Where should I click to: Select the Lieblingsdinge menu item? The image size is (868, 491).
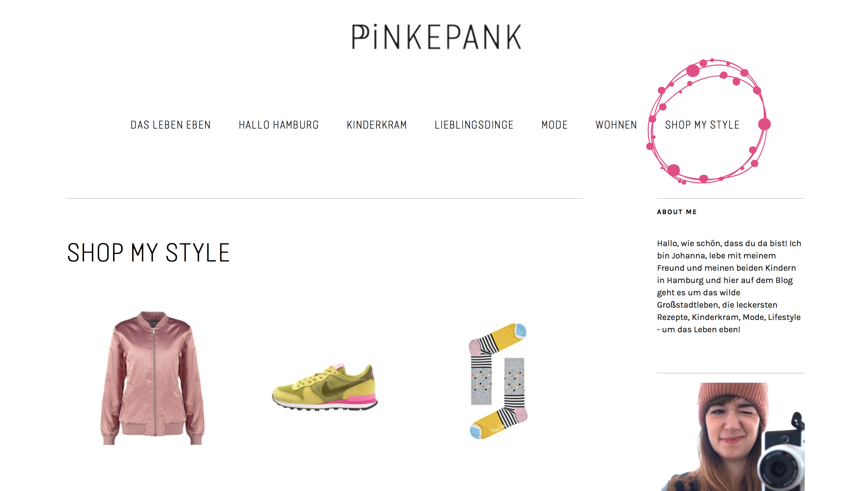[x=474, y=125]
